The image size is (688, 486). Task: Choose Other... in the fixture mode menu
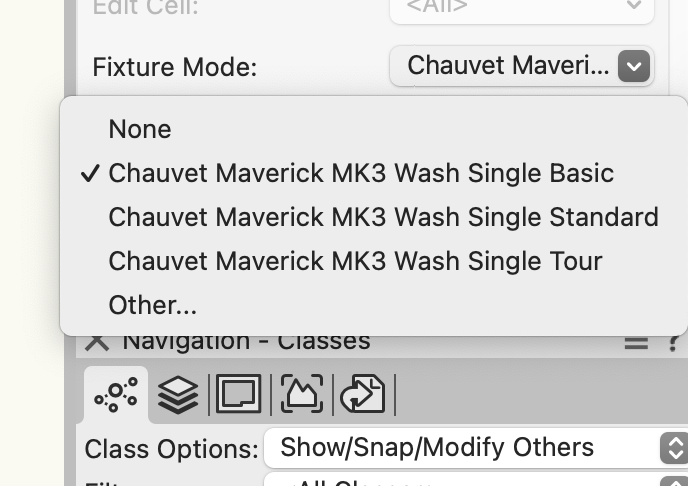pyautogui.click(x=152, y=305)
